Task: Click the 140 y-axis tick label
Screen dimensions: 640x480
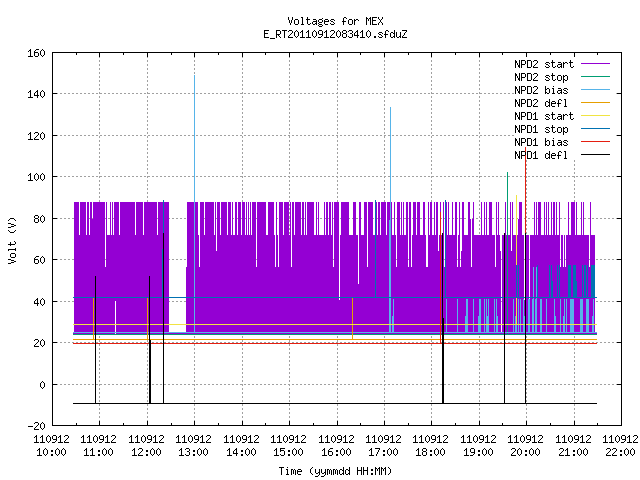Action: 36,94
